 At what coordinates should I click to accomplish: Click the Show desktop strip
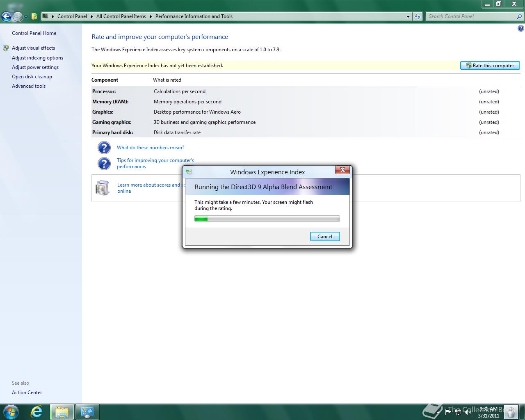click(x=522, y=412)
